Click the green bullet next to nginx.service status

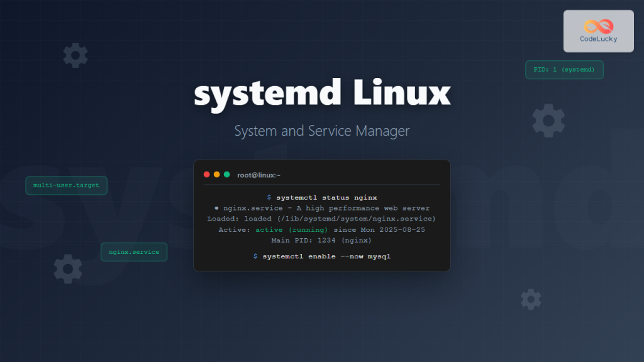pos(216,207)
